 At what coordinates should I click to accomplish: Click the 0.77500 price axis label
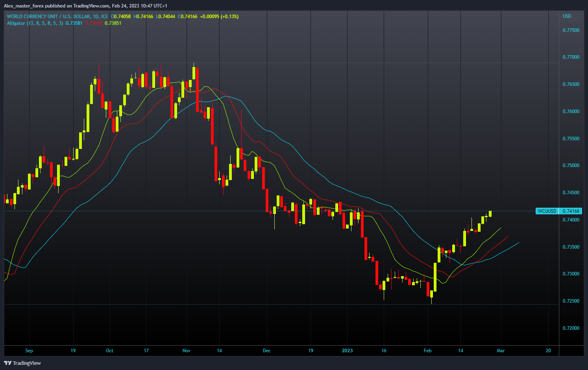click(571, 30)
